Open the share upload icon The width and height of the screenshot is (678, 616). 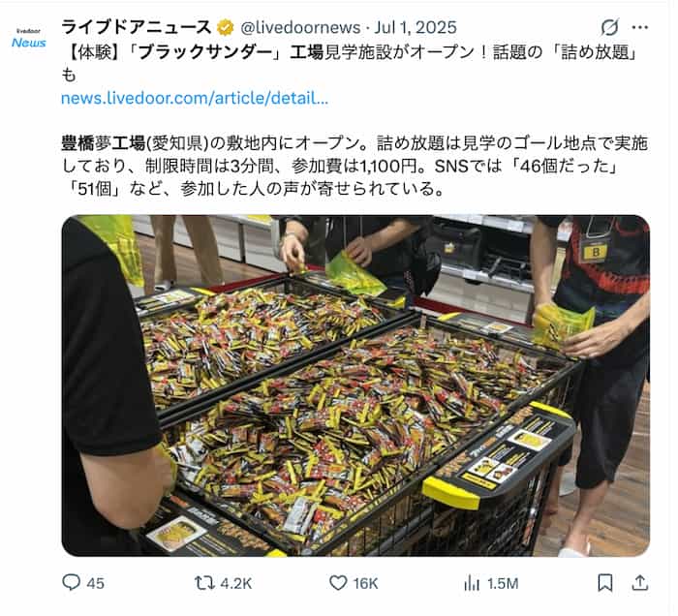pyautogui.click(x=640, y=583)
